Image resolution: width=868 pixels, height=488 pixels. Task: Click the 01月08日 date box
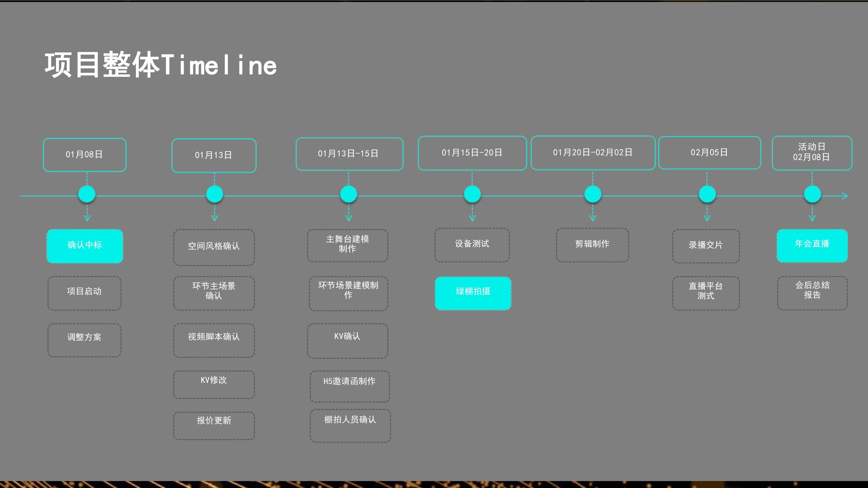tap(85, 155)
